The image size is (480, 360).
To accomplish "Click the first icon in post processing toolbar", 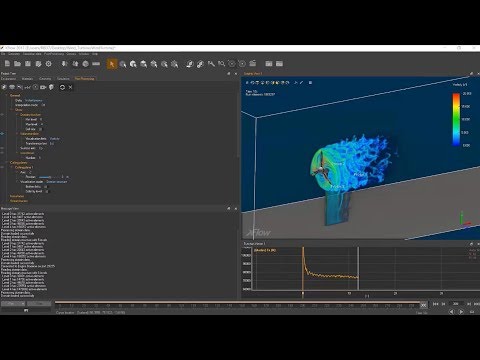I will pos(4,87).
